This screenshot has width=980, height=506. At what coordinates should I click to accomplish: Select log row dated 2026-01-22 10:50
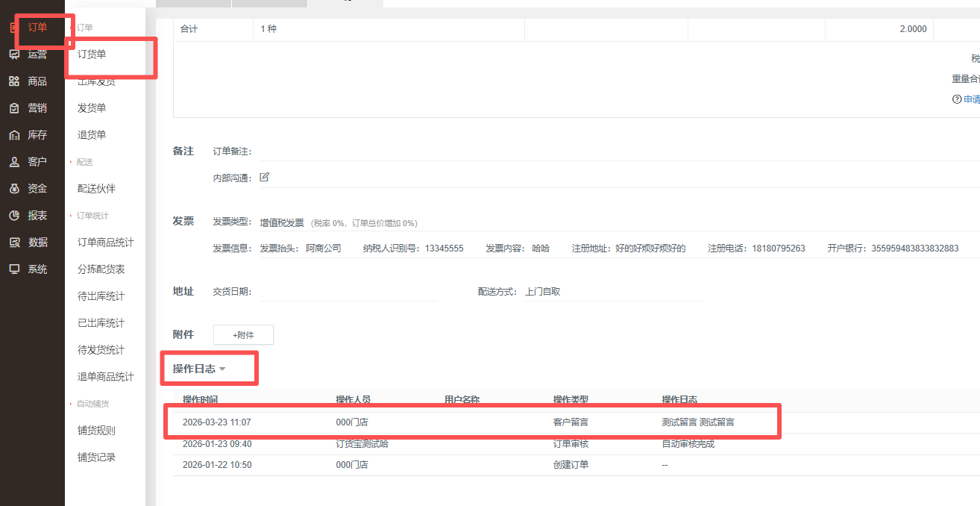click(577, 465)
